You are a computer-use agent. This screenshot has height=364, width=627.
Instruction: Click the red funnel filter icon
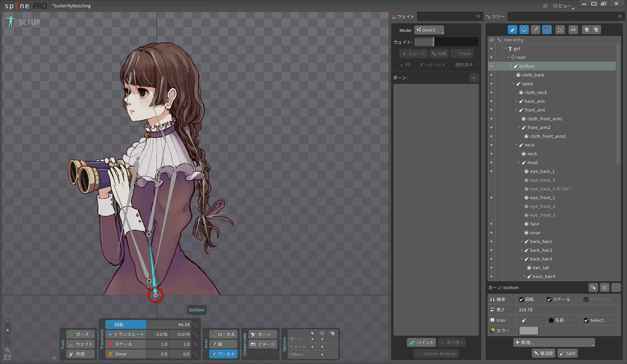(547, 29)
